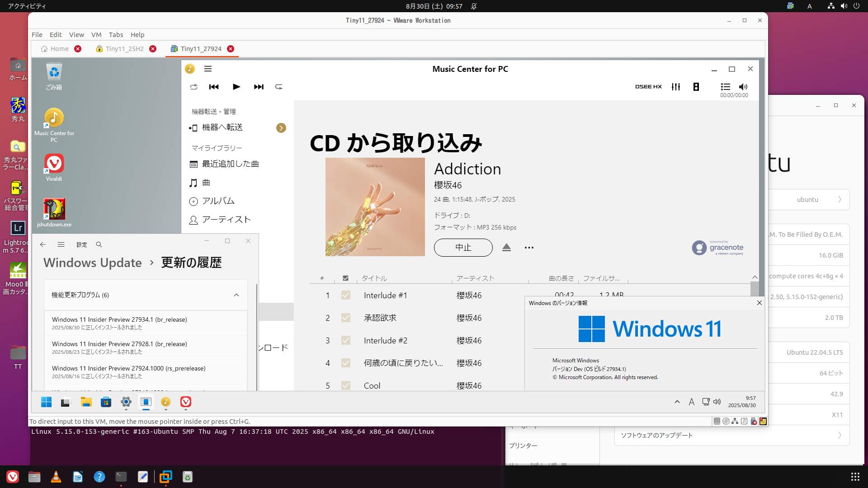Click the Windows Update breadcrumb link

[93, 263]
